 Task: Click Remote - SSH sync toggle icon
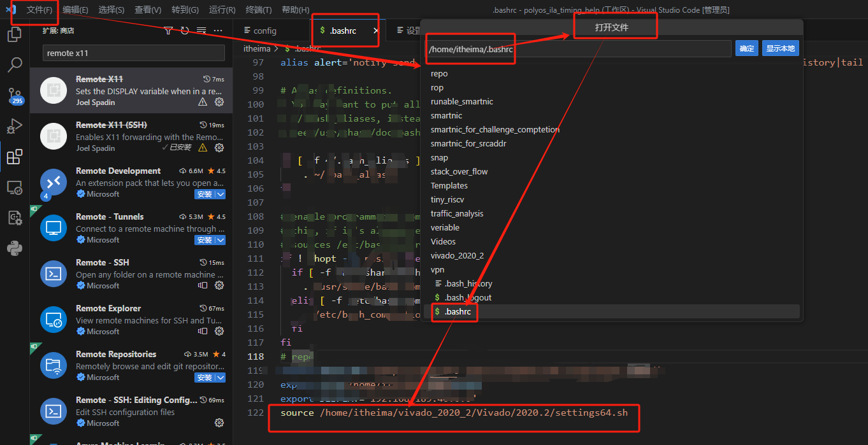click(203, 285)
